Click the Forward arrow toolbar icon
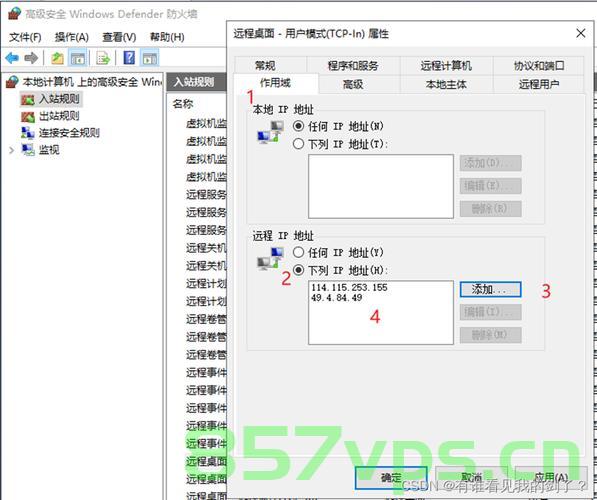The width and height of the screenshot is (597, 500). pyautogui.click(x=31, y=58)
